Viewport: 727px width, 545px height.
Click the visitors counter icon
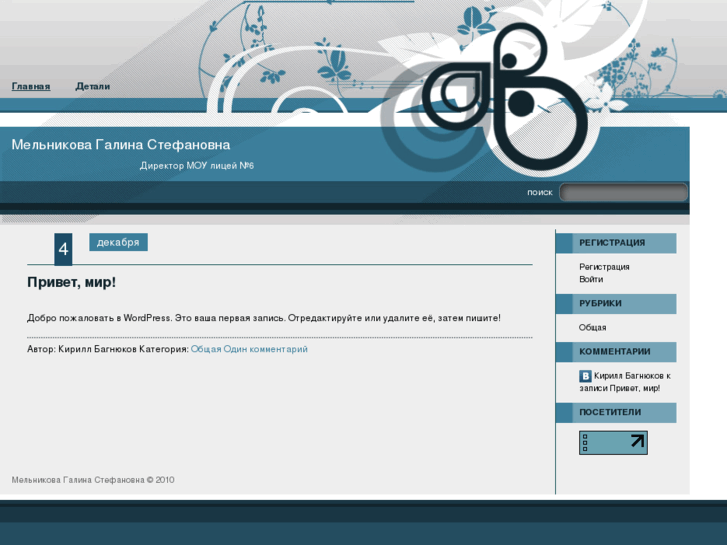click(x=613, y=442)
